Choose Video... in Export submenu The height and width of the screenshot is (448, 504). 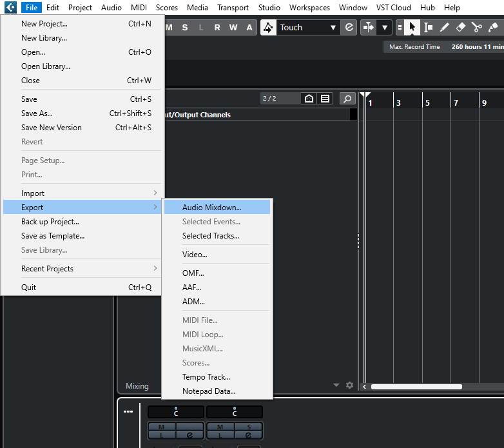(217, 254)
